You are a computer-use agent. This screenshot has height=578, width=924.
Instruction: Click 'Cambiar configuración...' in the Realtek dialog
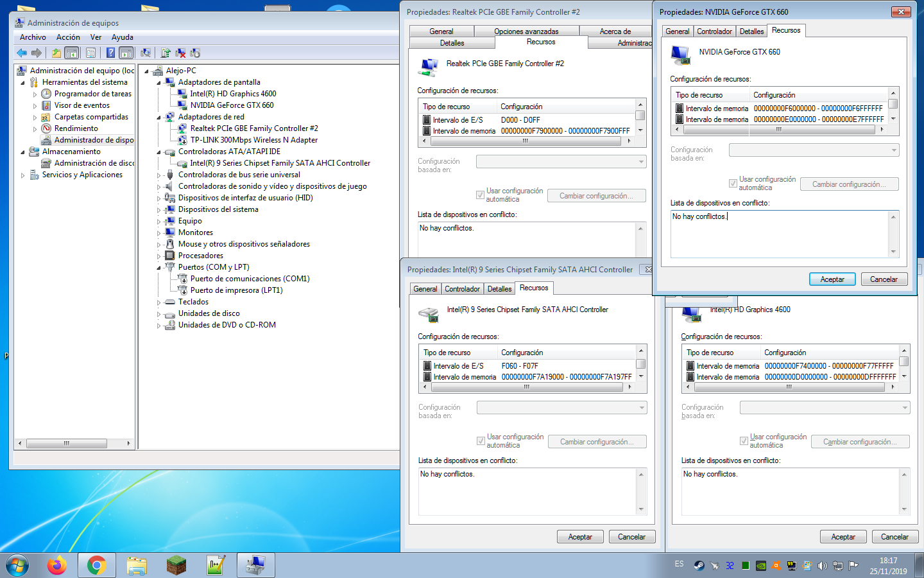(597, 196)
